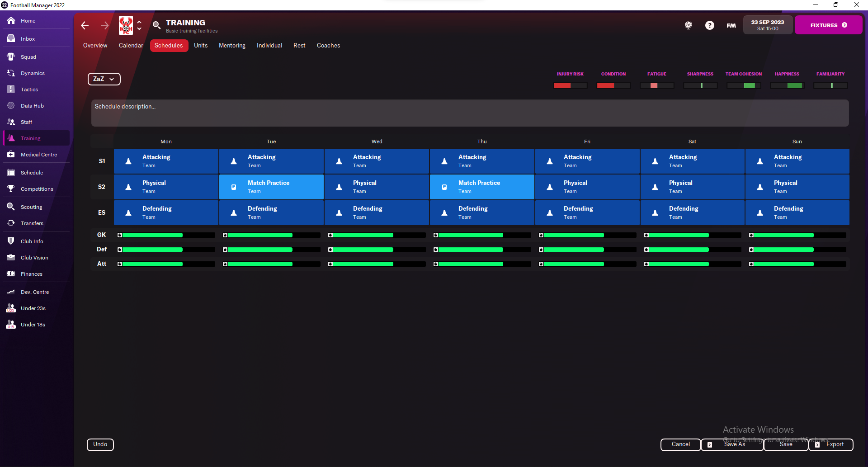868x467 pixels.
Task: Open the help question mark icon
Action: click(709, 25)
